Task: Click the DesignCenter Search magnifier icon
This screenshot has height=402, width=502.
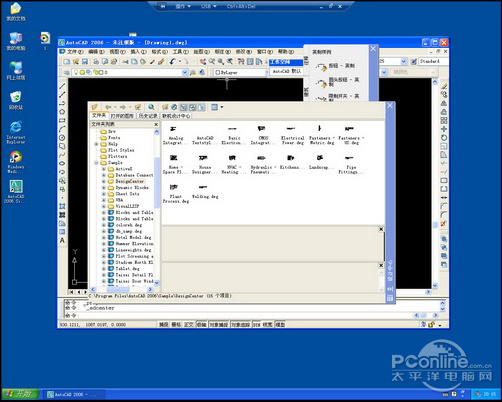Action: pos(151,107)
